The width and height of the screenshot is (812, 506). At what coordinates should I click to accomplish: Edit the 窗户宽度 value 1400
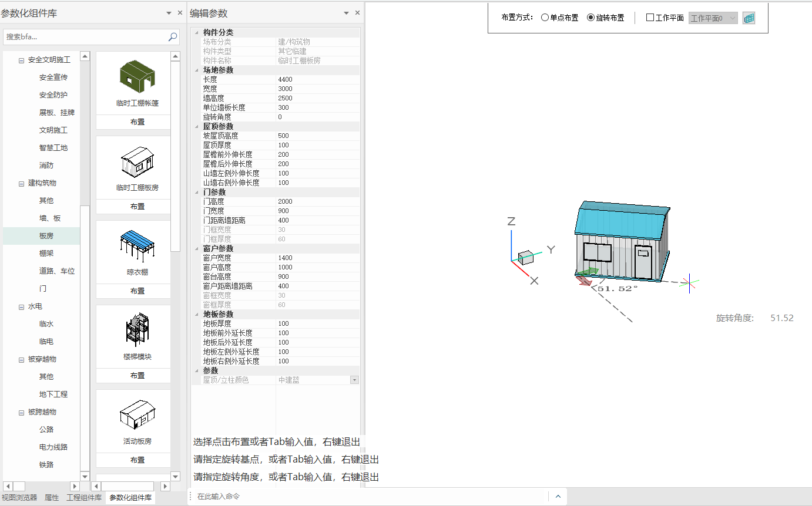click(318, 258)
